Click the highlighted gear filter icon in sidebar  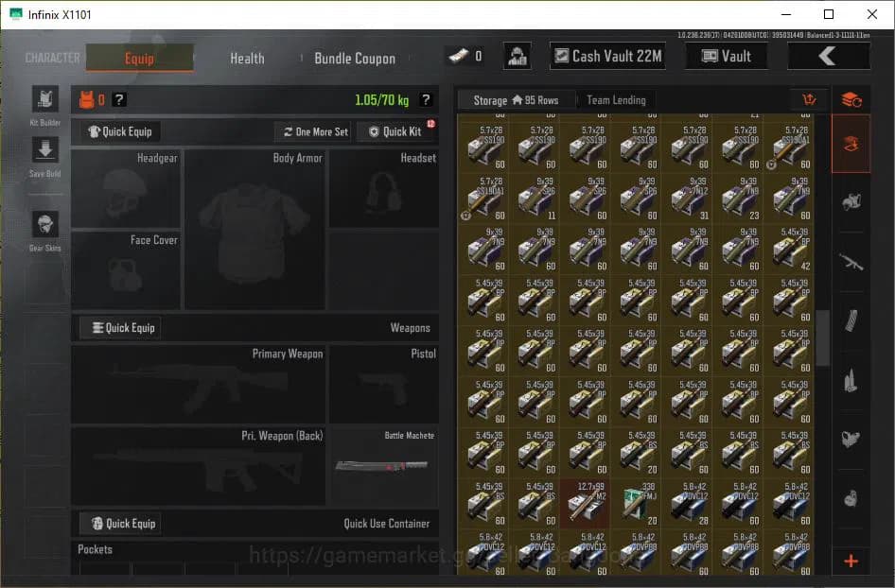point(851,144)
